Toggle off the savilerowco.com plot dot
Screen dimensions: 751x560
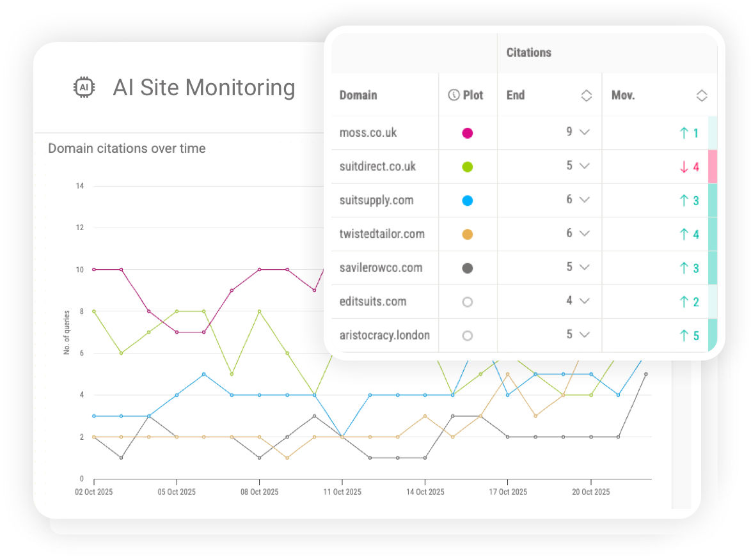(468, 268)
